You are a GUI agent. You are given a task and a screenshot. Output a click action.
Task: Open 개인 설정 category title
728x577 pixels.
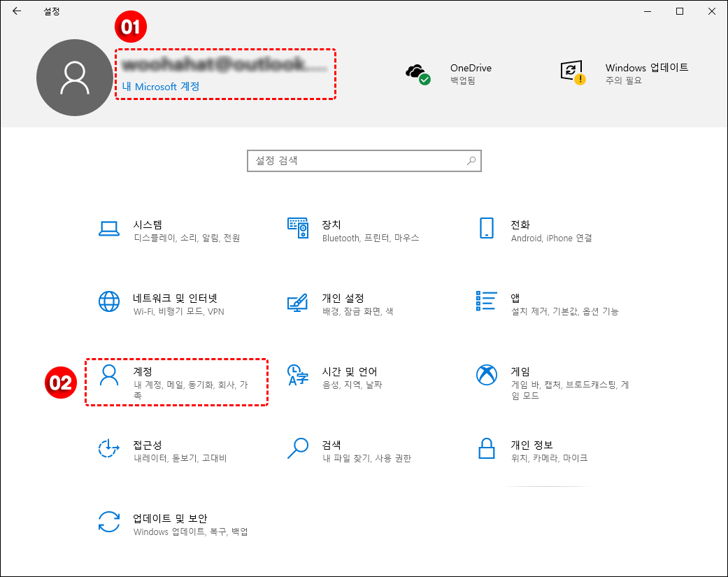click(x=343, y=298)
